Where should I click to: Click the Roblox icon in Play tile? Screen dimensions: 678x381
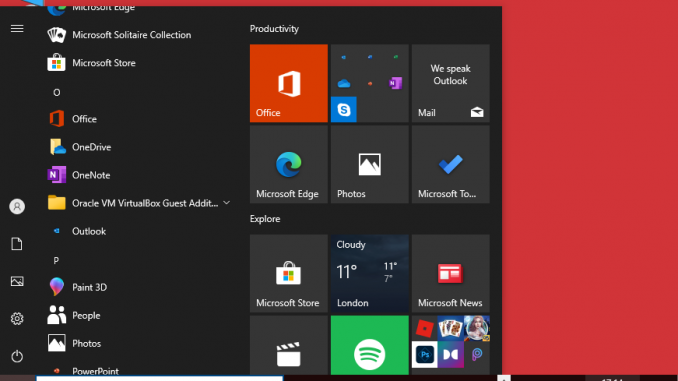(x=425, y=329)
